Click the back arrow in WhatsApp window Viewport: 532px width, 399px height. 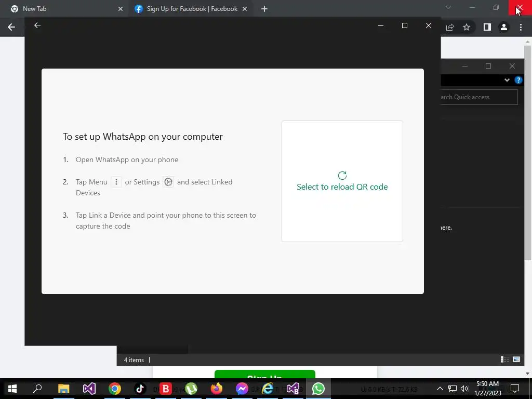37,25
